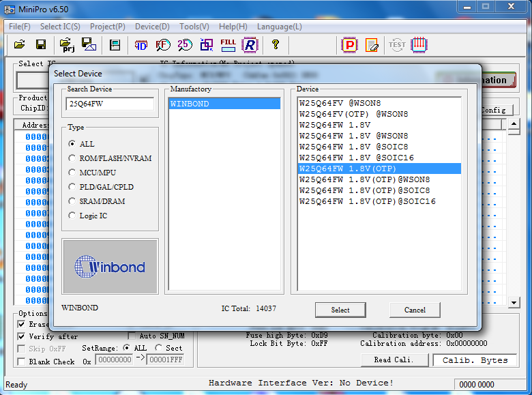Select MCU/MPU type option
The height and width of the screenshot is (395, 532).
click(72, 173)
